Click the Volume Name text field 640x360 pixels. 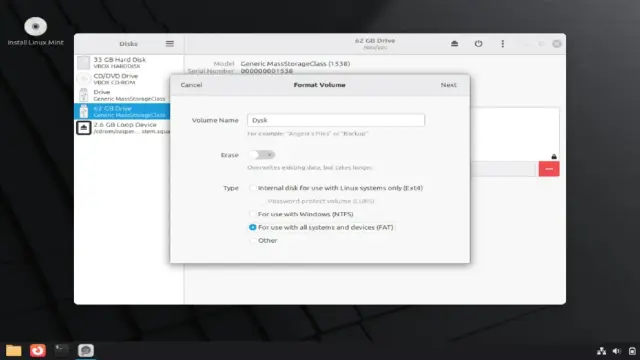[336, 120]
